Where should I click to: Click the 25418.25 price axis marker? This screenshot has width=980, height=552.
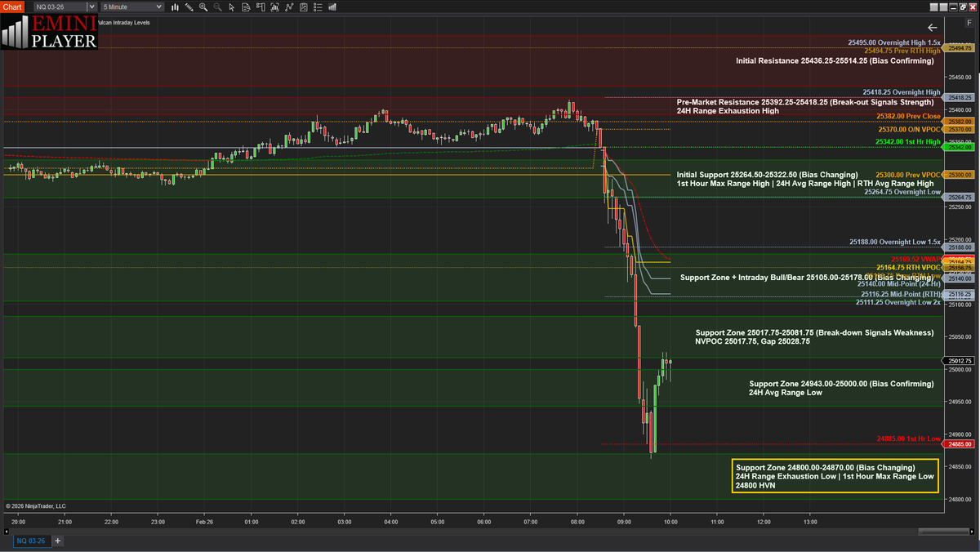pos(960,97)
